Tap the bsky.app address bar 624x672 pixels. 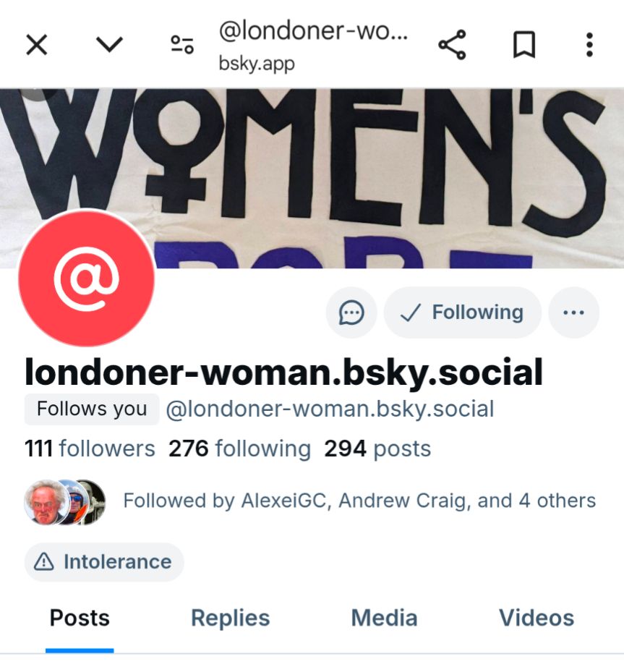[x=312, y=45]
